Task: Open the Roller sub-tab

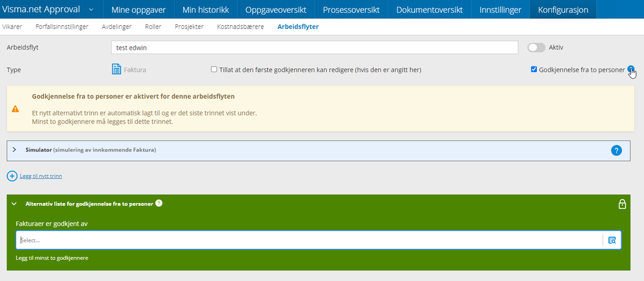Action: tap(153, 26)
